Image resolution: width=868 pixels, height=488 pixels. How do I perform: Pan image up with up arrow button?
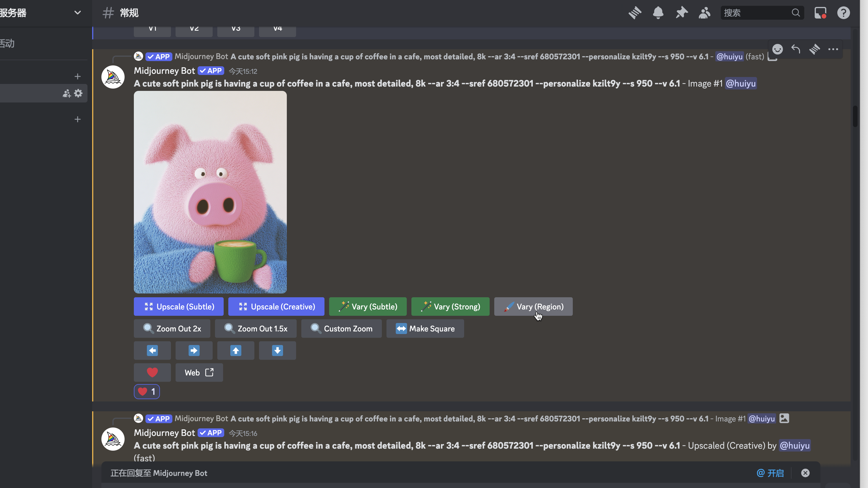[x=236, y=350]
